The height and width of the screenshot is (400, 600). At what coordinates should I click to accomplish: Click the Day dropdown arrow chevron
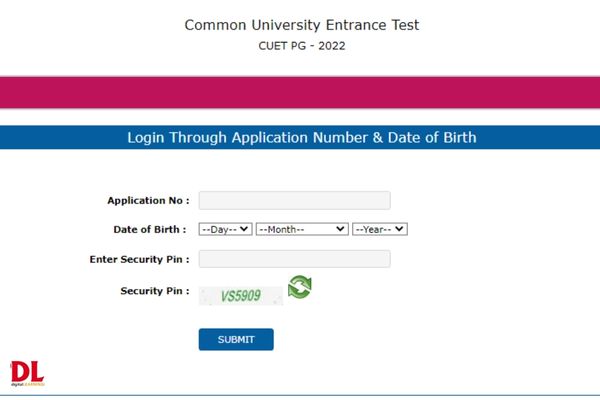point(244,229)
